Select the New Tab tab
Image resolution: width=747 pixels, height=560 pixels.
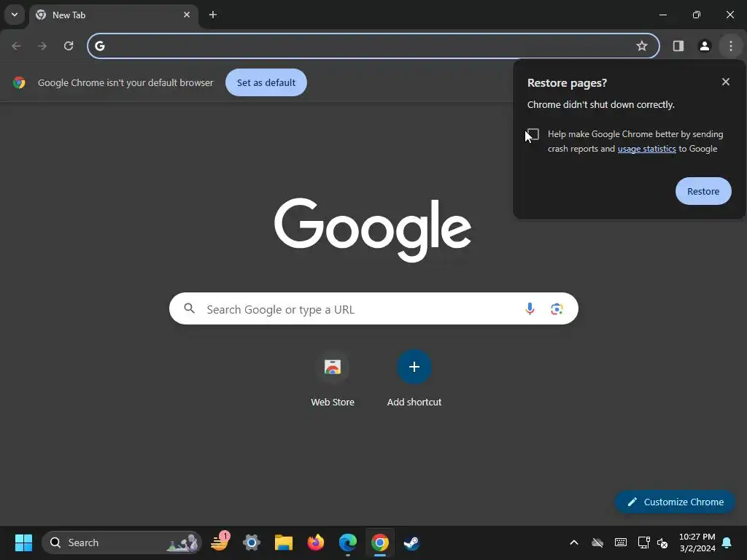click(x=113, y=15)
